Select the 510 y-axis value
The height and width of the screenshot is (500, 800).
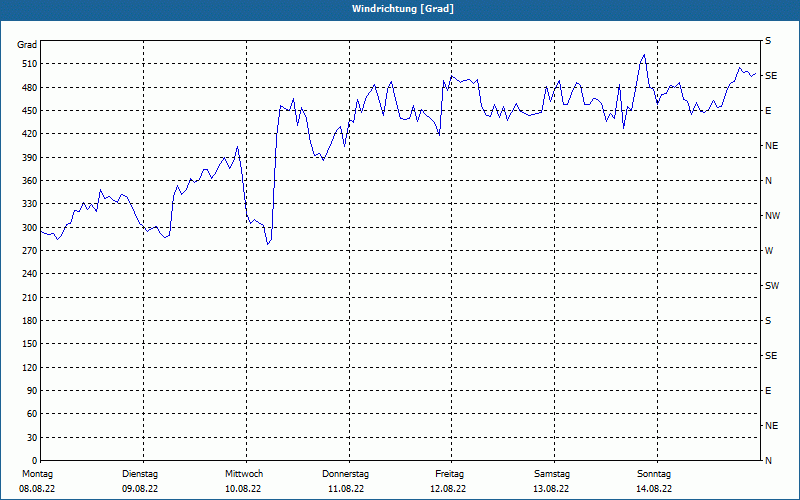29,64
